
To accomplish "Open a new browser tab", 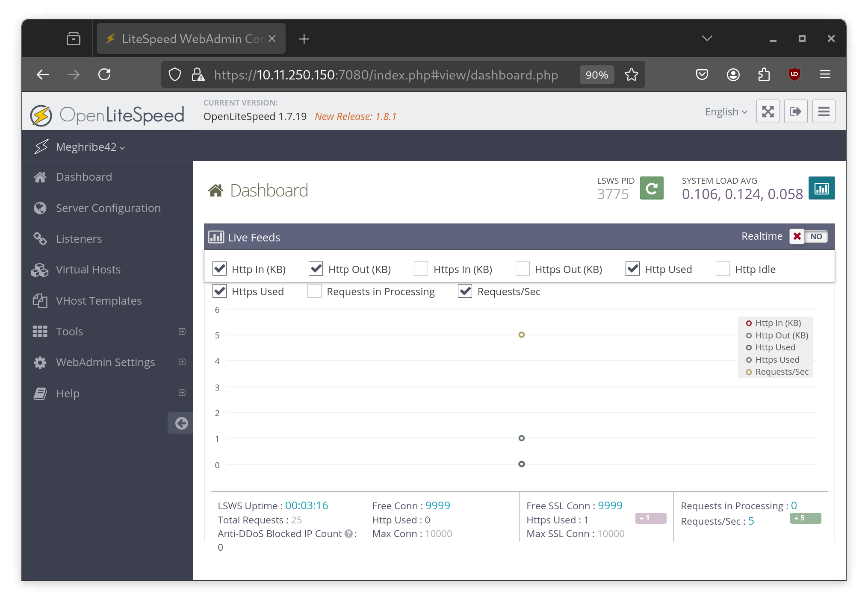I will [x=304, y=39].
